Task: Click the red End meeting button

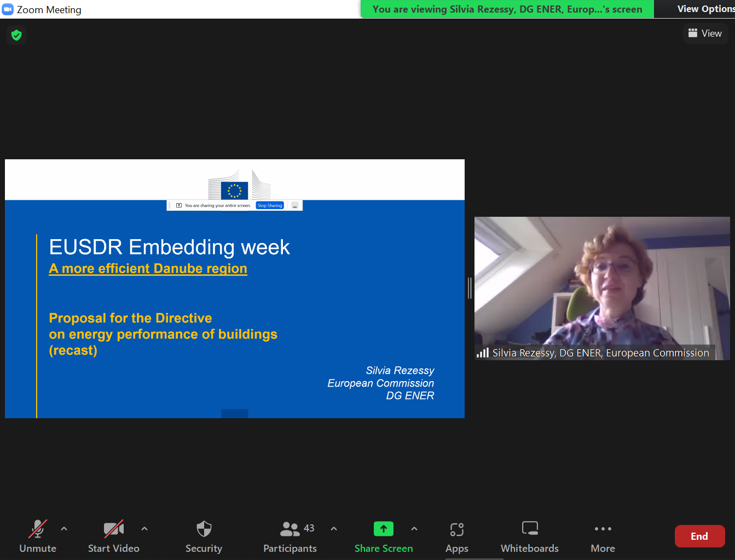Action: pyautogui.click(x=699, y=536)
